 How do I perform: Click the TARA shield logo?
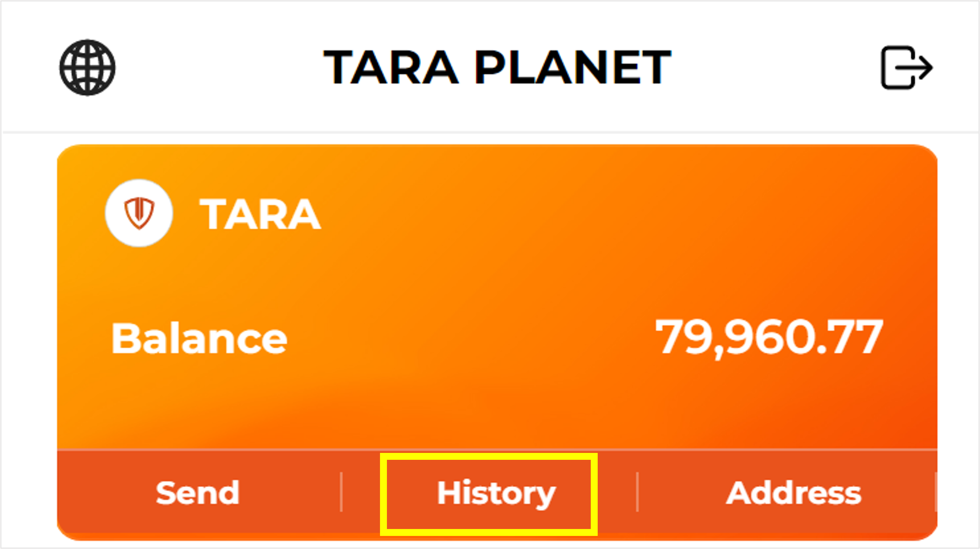pyautogui.click(x=139, y=213)
